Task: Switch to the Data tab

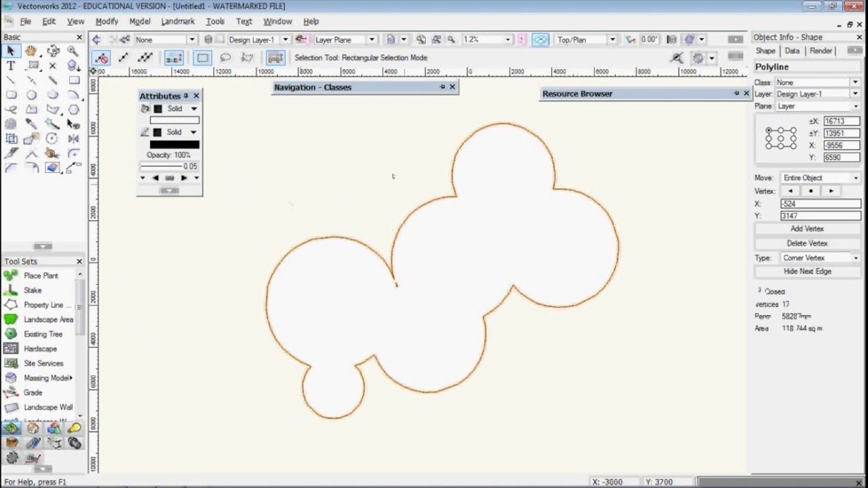Action: [x=792, y=51]
